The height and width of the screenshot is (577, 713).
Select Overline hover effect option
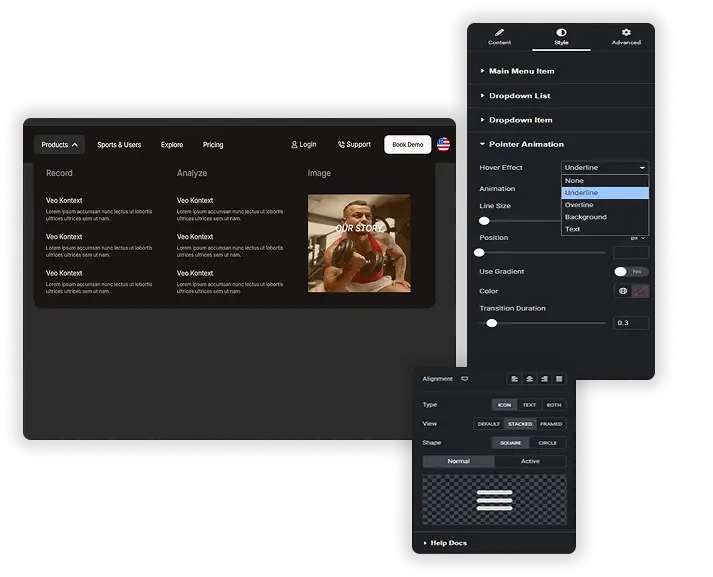(605, 205)
